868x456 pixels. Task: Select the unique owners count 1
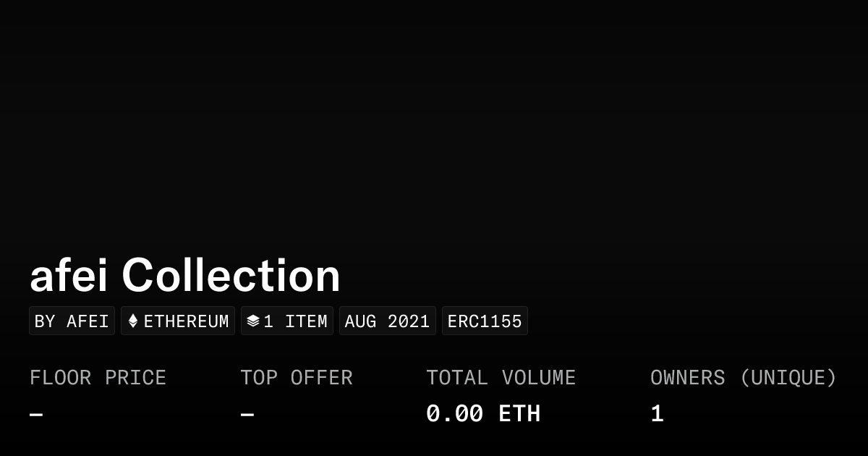657,413
